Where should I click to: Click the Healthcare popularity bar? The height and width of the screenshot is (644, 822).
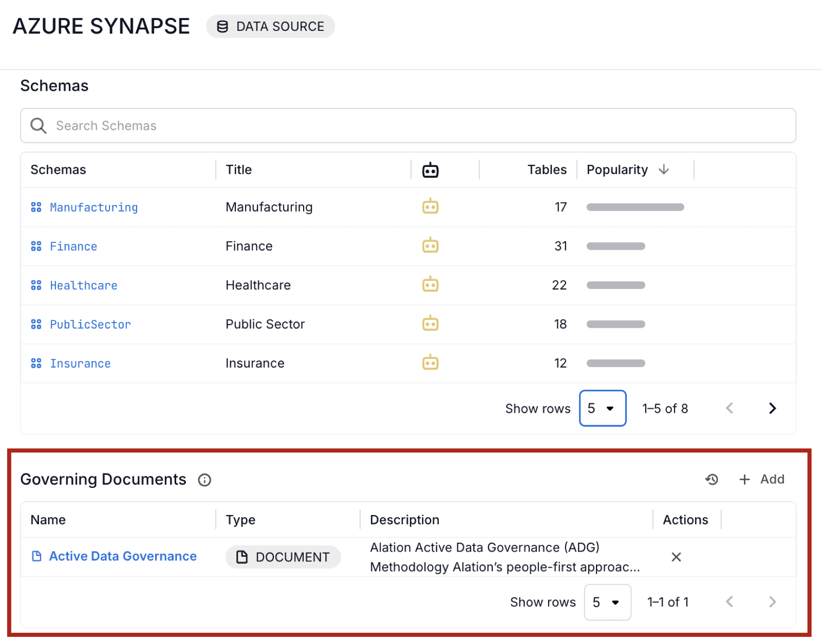pyautogui.click(x=616, y=285)
